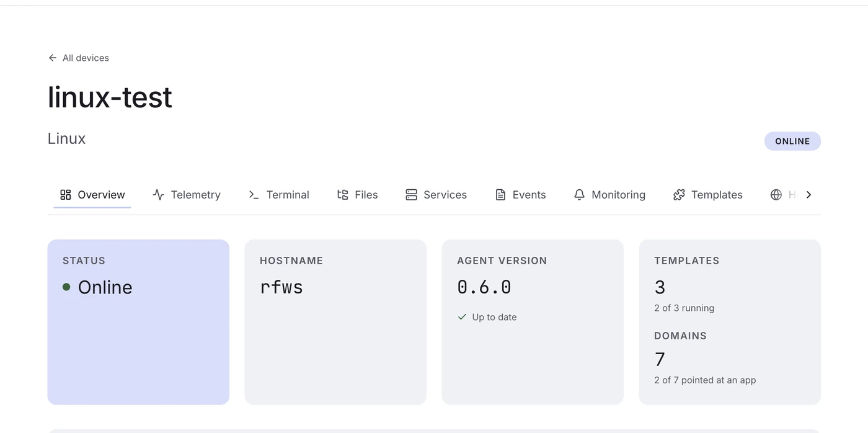
Task: Click the DOMAINS label
Action: point(680,336)
